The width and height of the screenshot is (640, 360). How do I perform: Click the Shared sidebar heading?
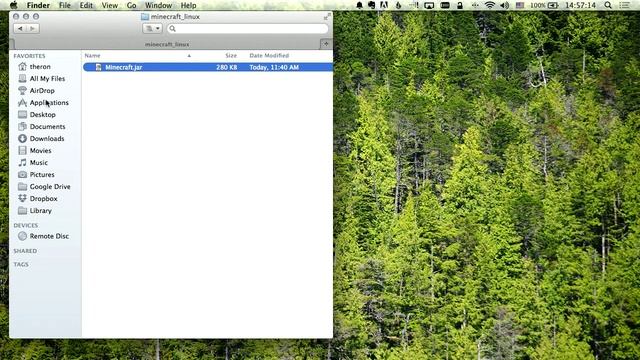[x=25, y=251]
